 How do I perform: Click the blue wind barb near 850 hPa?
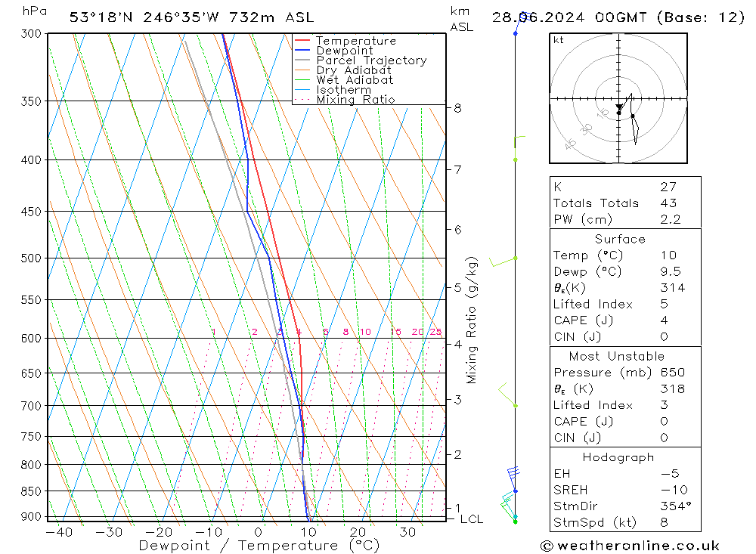tap(513, 479)
